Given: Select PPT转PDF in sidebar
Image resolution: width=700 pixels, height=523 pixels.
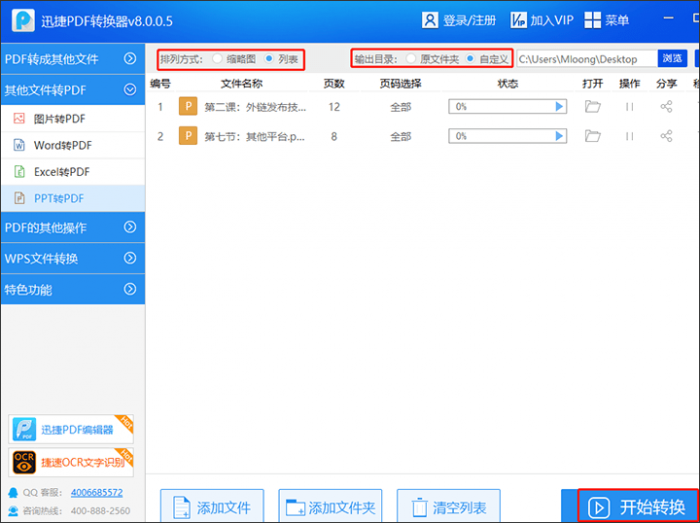Looking at the screenshot, I should tap(73, 198).
